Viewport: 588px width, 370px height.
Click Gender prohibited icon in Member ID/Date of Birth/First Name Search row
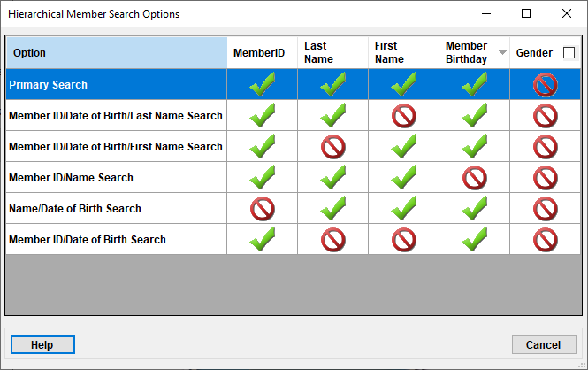coord(546,147)
